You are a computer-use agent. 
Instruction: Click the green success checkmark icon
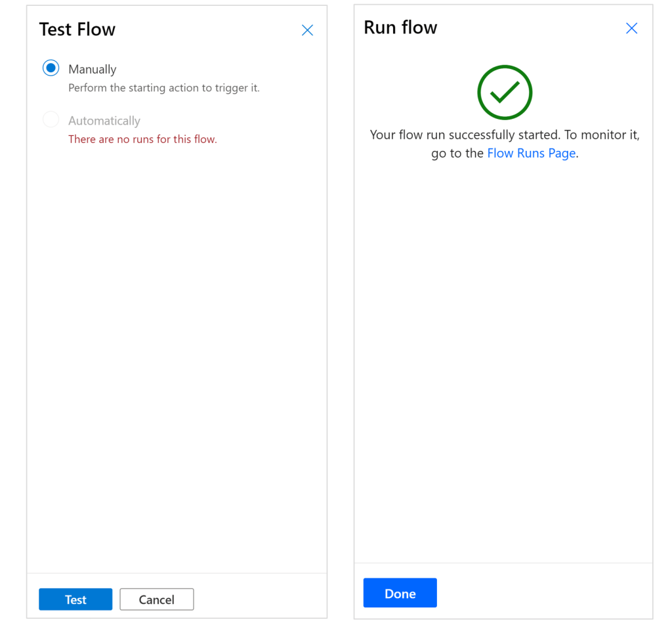[504, 93]
